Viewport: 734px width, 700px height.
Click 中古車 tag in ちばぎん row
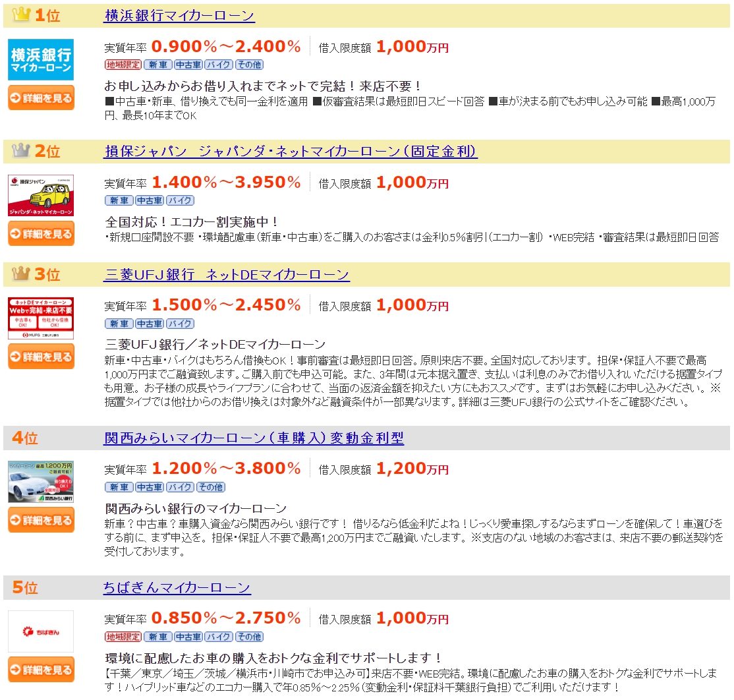[188, 637]
